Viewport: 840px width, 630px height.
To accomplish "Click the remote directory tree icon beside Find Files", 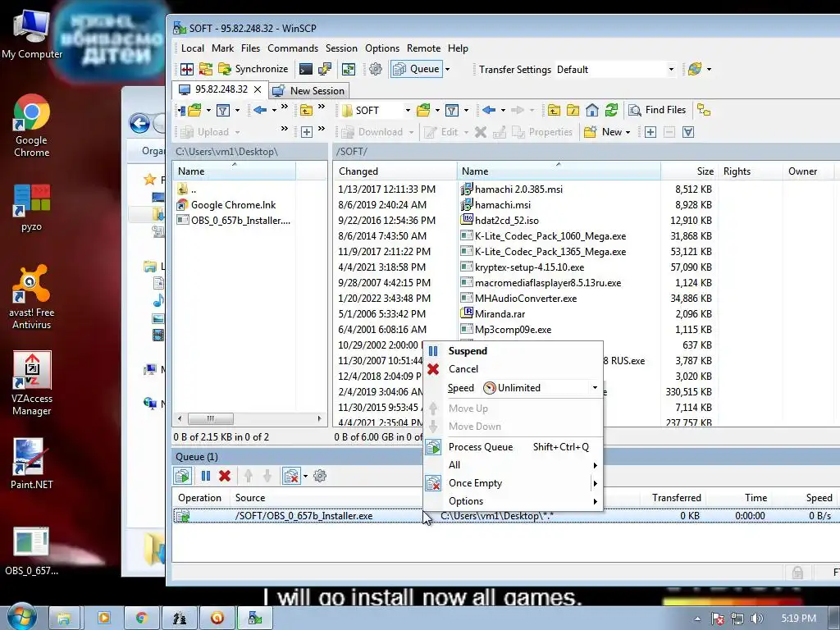I will (703, 111).
